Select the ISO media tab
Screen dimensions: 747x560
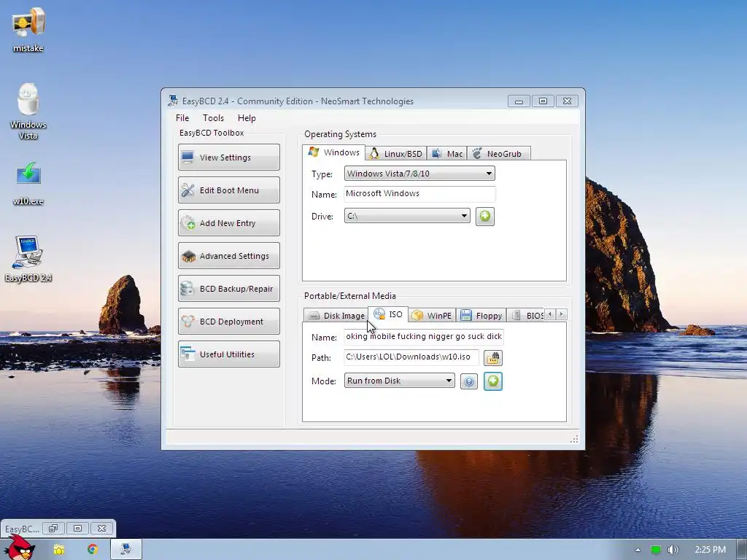pyautogui.click(x=388, y=314)
